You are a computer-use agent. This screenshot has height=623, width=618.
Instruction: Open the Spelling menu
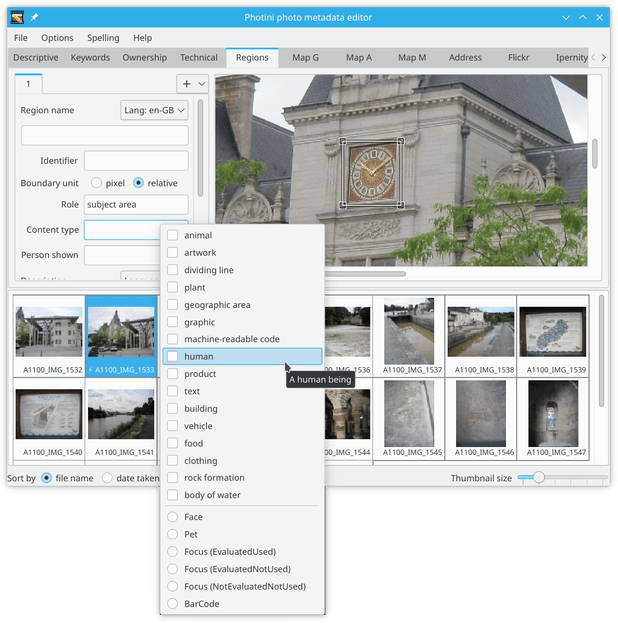pyautogui.click(x=103, y=38)
